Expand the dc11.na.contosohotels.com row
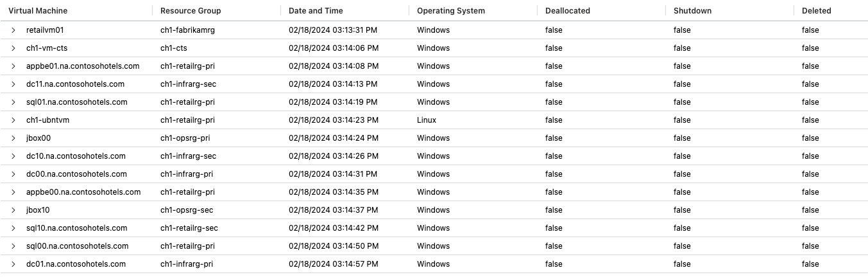This screenshot has width=868, height=277. coord(13,84)
